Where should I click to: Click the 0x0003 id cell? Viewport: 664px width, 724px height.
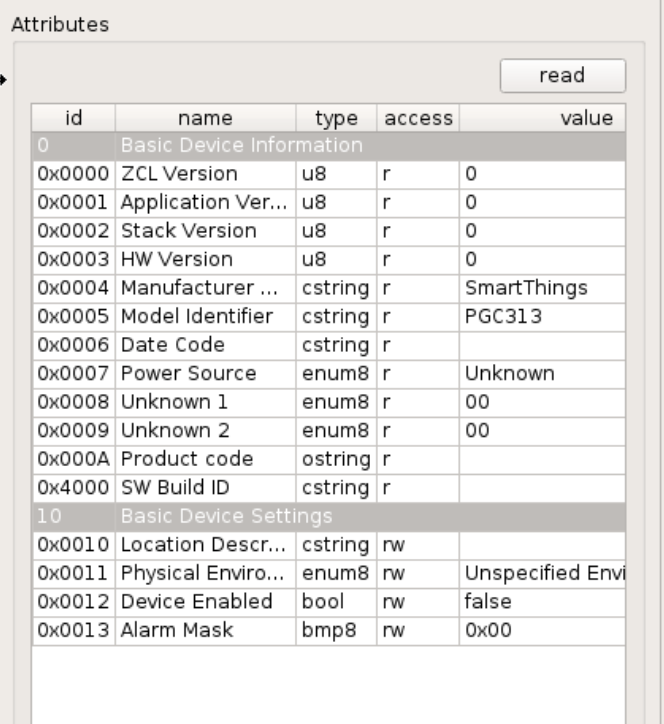[x=73, y=259]
